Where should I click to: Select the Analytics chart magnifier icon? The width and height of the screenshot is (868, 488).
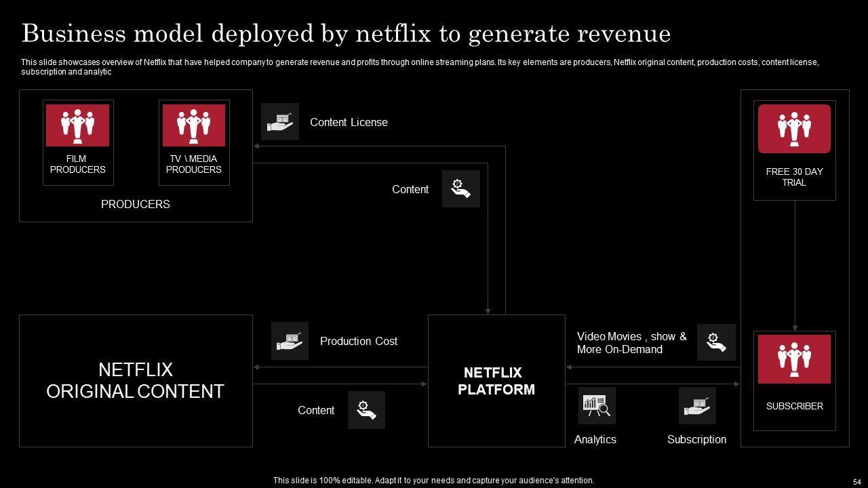click(597, 406)
